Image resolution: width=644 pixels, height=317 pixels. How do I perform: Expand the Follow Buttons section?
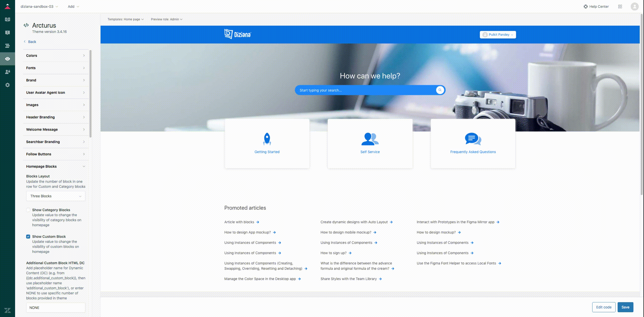tap(56, 154)
